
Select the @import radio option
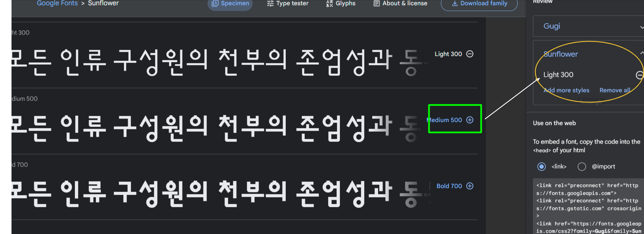point(582,167)
